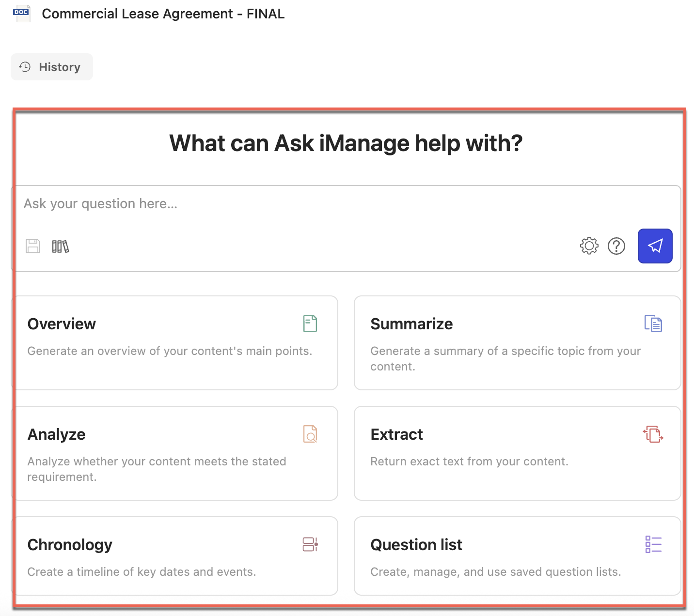This screenshot has height=616, width=694.
Task: Open the prompt library books icon
Action: [x=61, y=246]
